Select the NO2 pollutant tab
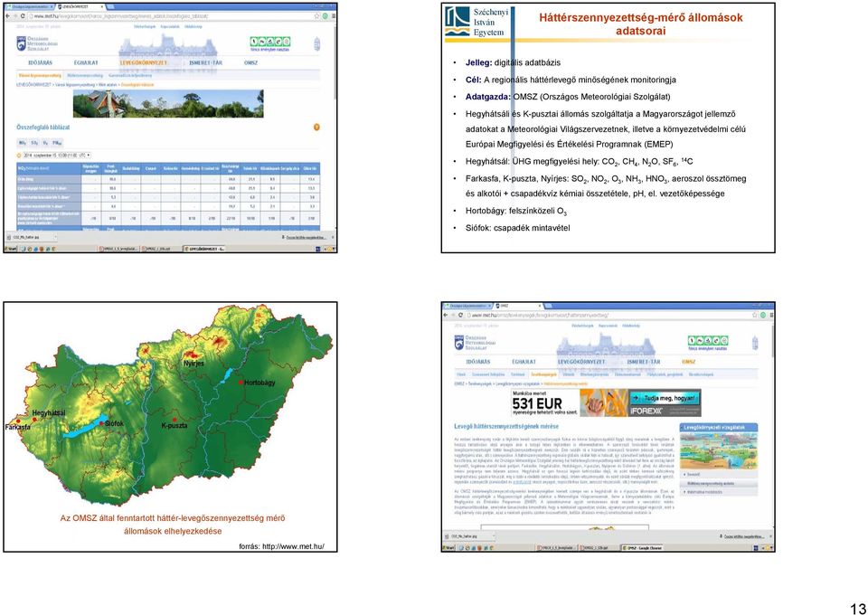This screenshot has height=615, width=868. pyautogui.click(x=23, y=143)
